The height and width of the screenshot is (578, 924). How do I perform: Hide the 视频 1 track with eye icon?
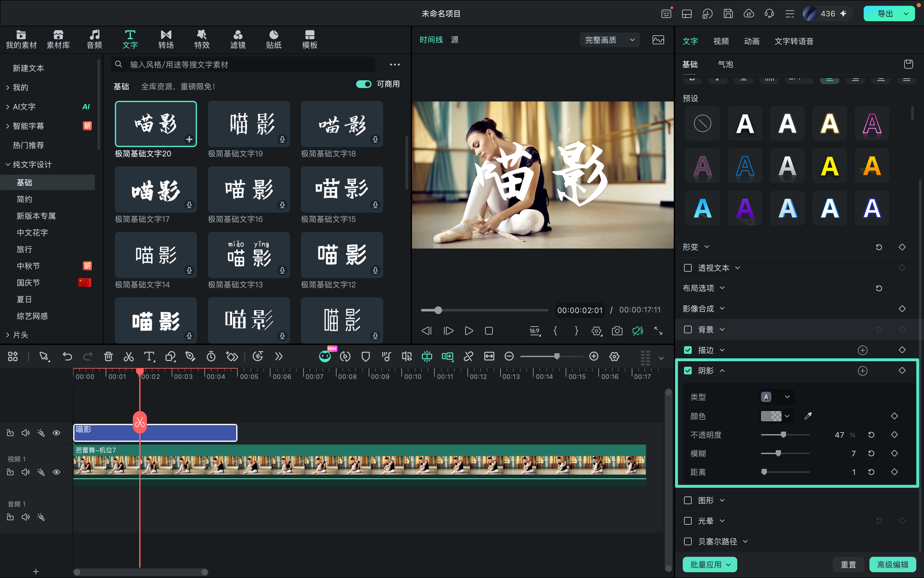tap(56, 472)
